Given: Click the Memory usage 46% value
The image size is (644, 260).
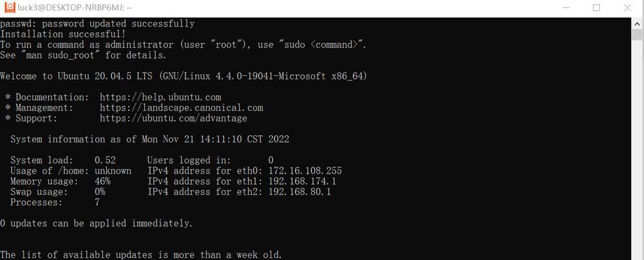Looking at the screenshot, I should (x=102, y=181).
